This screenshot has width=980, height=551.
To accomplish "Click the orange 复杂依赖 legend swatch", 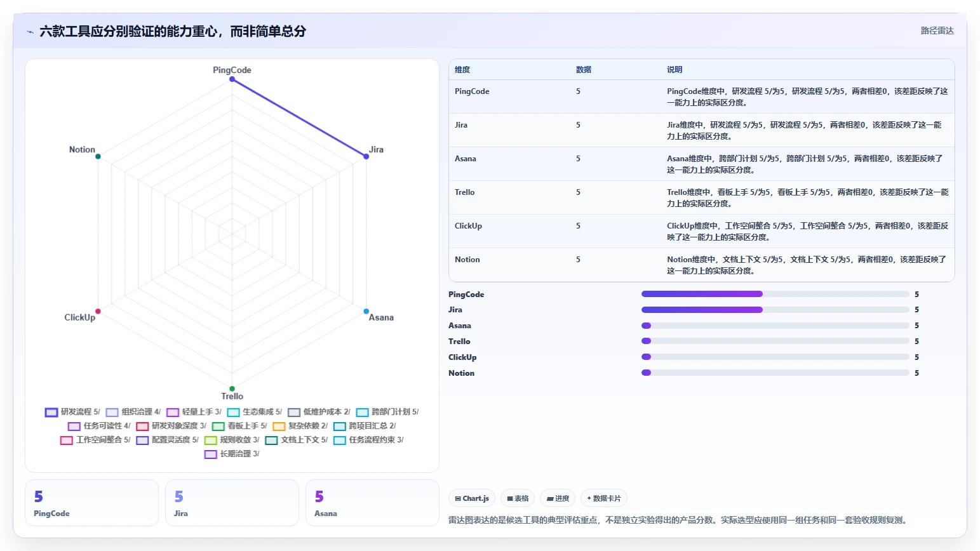I will click(279, 427).
